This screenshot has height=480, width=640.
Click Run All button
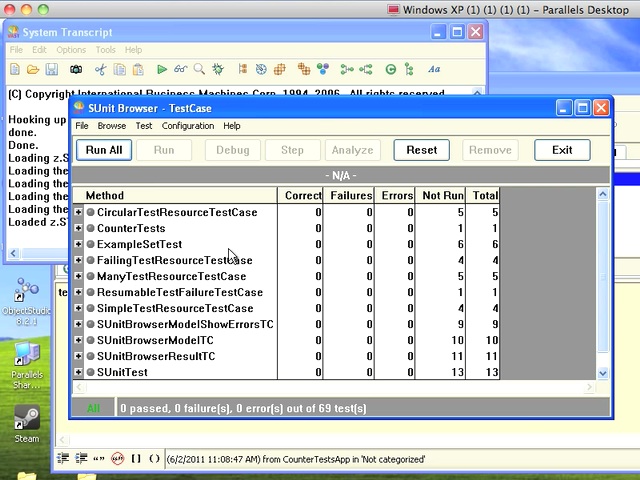coord(104,150)
